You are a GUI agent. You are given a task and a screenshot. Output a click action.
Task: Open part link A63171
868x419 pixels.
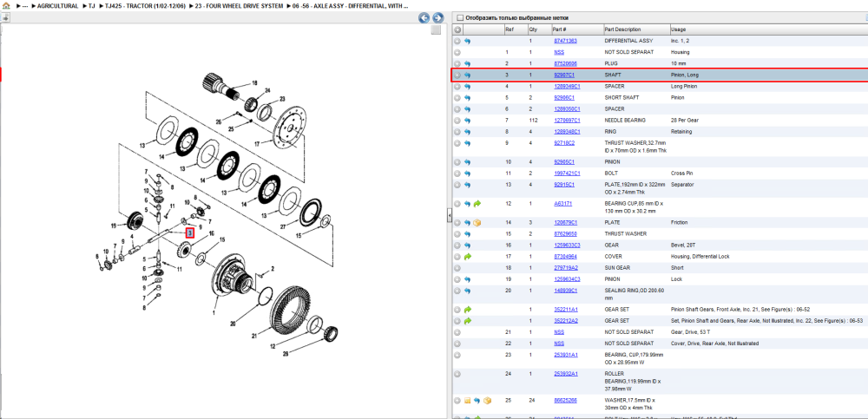563,204
